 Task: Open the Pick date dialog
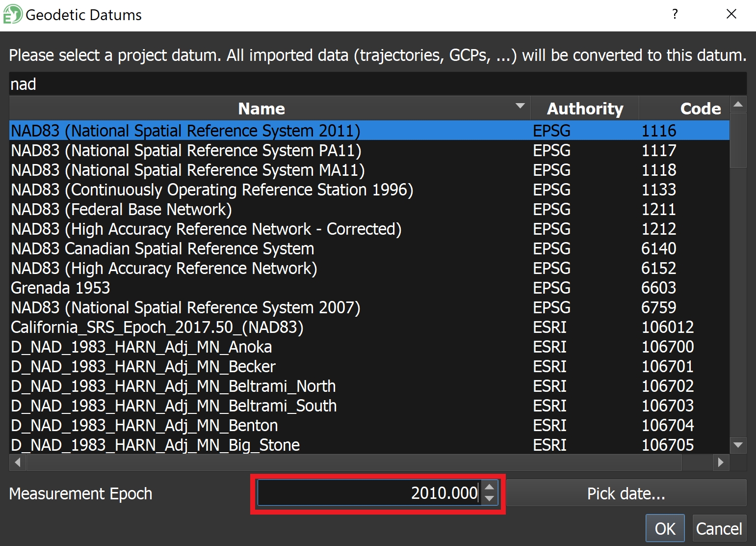click(x=626, y=493)
